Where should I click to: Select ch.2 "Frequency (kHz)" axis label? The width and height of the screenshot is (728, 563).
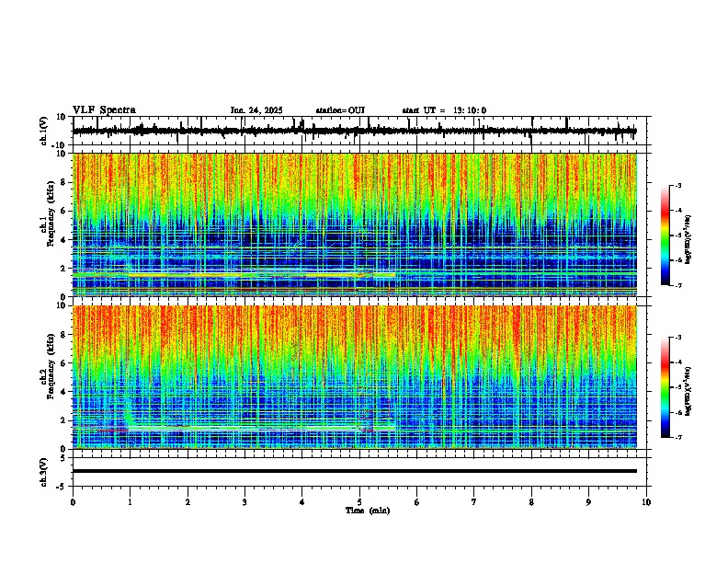click(x=51, y=366)
